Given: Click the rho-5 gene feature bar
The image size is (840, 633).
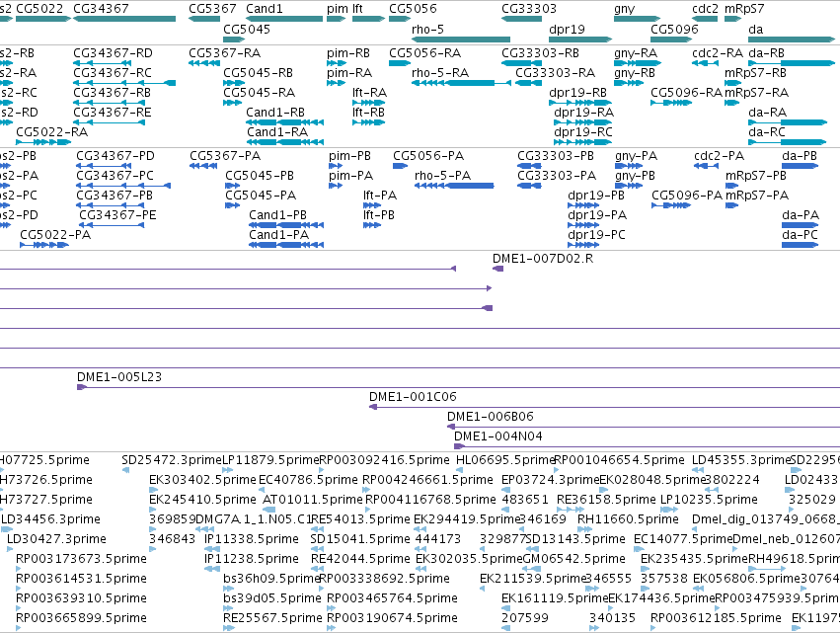Looking at the screenshot, I should [461, 40].
